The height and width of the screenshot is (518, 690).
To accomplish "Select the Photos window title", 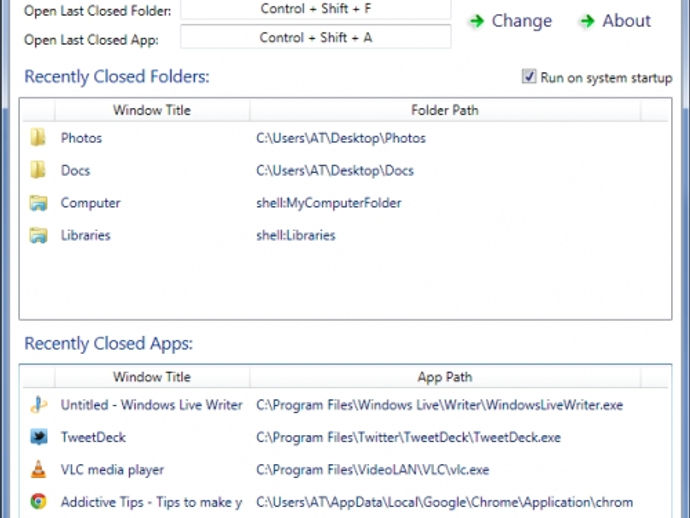I will (x=81, y=138).
